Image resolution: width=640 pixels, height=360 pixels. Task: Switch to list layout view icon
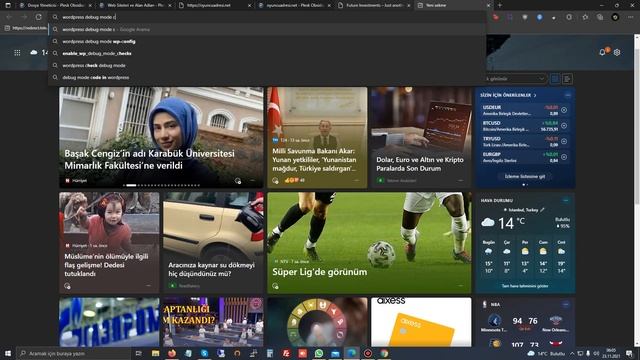pyautogui.click(x=567, y=79)
